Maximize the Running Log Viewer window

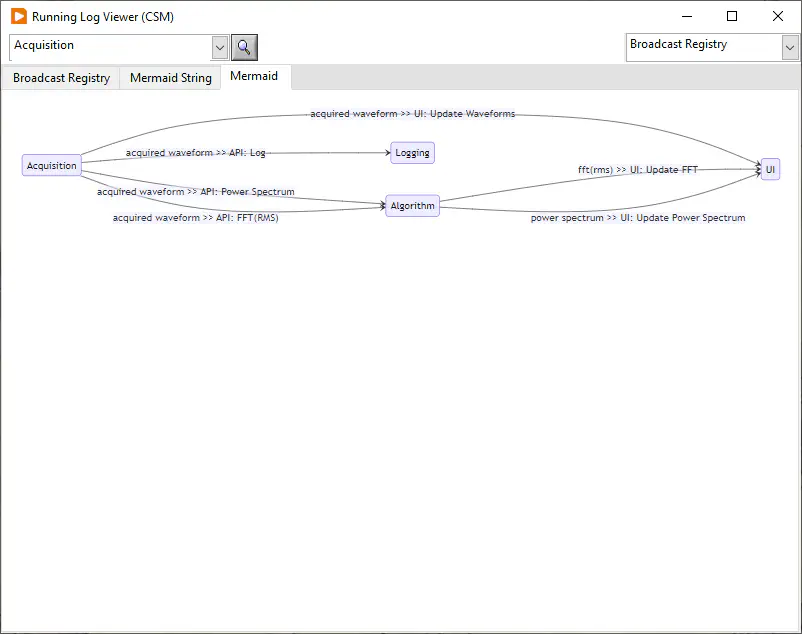tap(732, 17)
